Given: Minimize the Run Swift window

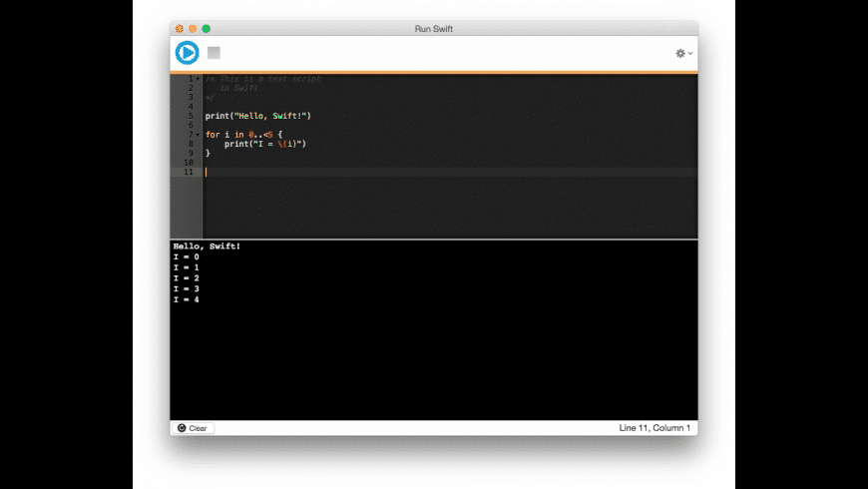Looking at the screenshot, I should [193, 29].
